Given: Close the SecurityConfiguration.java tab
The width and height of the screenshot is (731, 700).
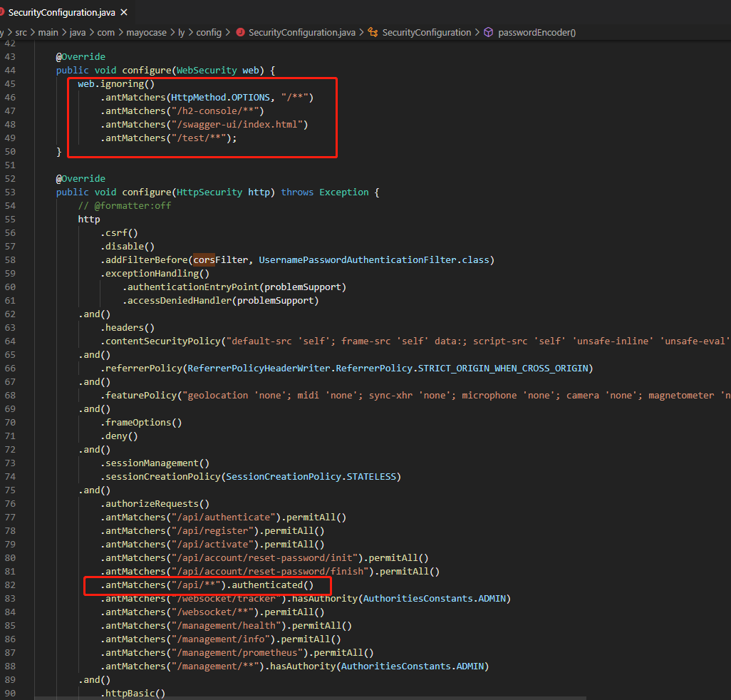Looking at the screenshot, I should tap(124, 13).
